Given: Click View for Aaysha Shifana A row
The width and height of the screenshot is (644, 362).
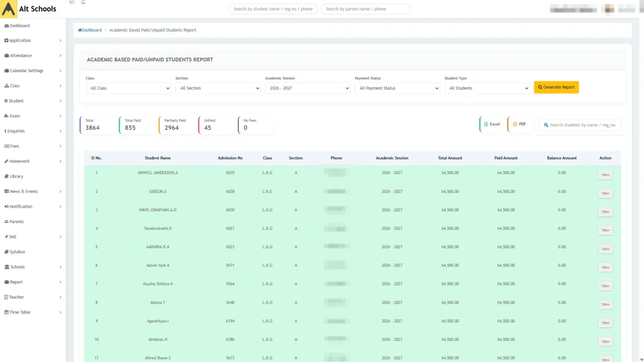Looking at the screenshot, I should click(605, 286).
